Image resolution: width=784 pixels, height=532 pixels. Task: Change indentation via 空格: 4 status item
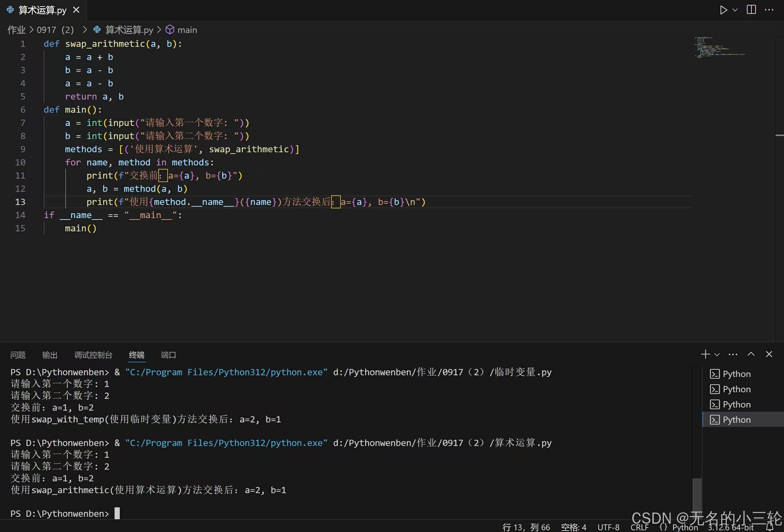pyautogui.click(x=573, y=527)
